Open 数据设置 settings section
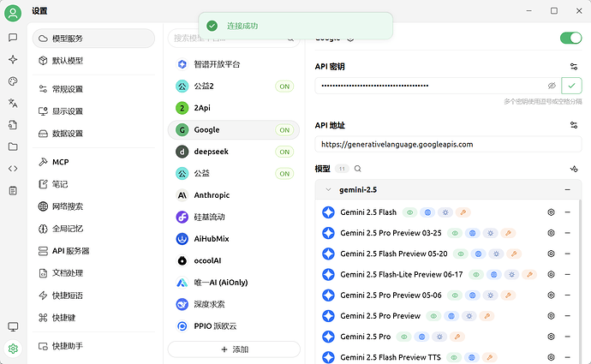Image resolution: width=591 pixels, height=364 pixels. click(x=93, y=134)
